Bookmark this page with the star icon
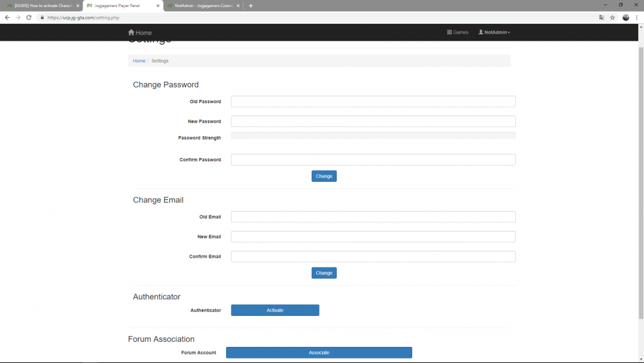 612,17
